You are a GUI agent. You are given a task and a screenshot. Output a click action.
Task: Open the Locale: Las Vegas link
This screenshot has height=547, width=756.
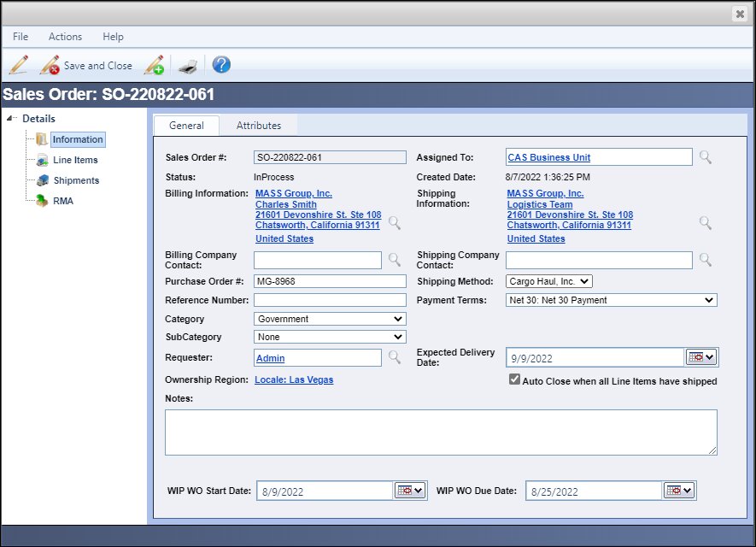(x=294, y=379)
